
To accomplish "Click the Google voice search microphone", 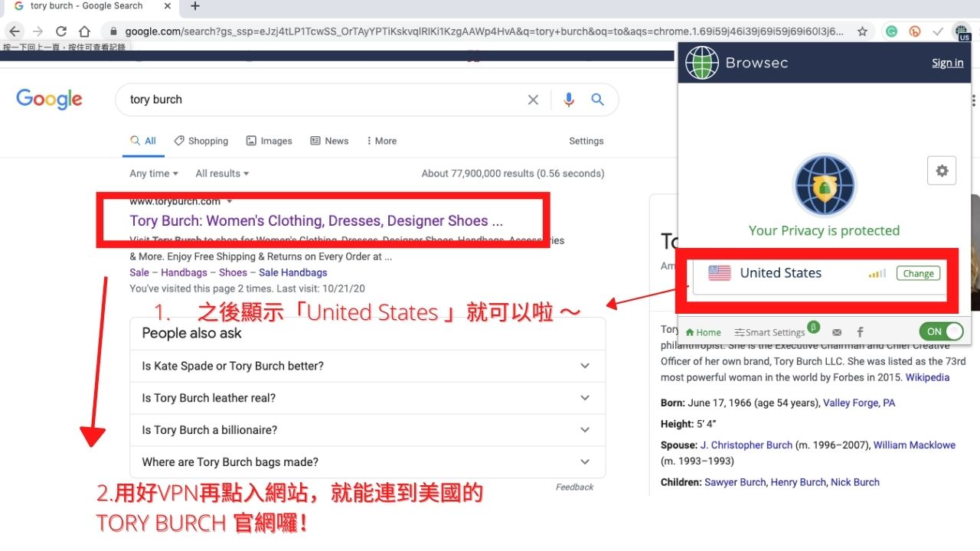I will coord(569,99).
